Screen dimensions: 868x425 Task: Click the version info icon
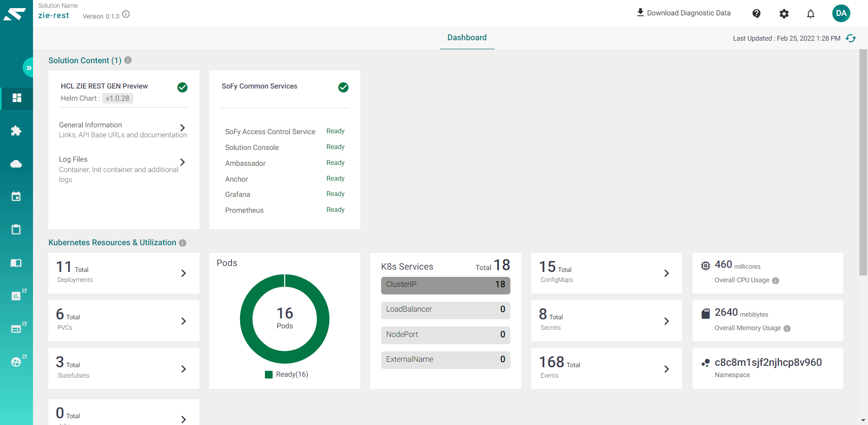tap(126, 14)
